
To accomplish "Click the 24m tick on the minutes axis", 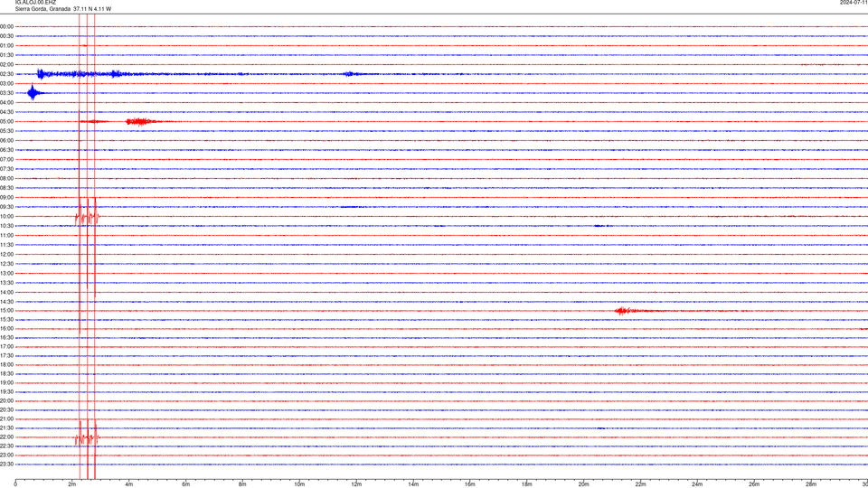I will 697,484.
